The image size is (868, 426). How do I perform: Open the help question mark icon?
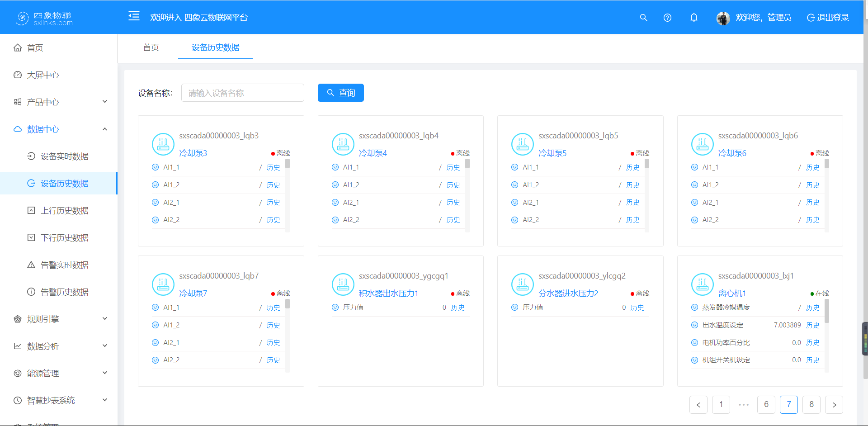[667, 18]
